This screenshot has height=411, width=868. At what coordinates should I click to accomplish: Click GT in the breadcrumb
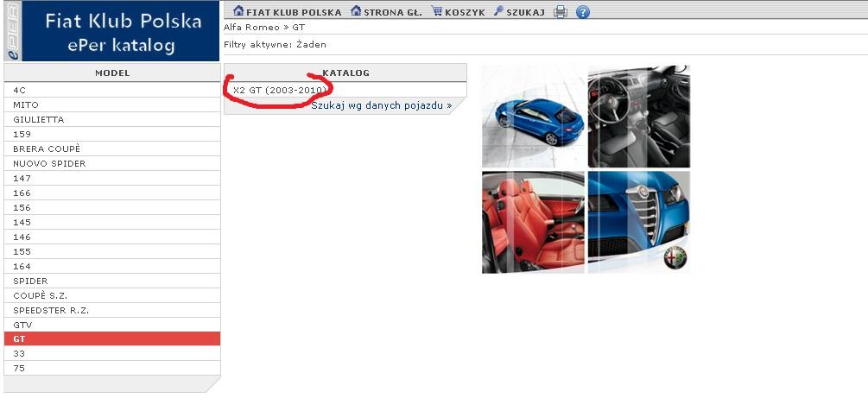pos(298,27)
